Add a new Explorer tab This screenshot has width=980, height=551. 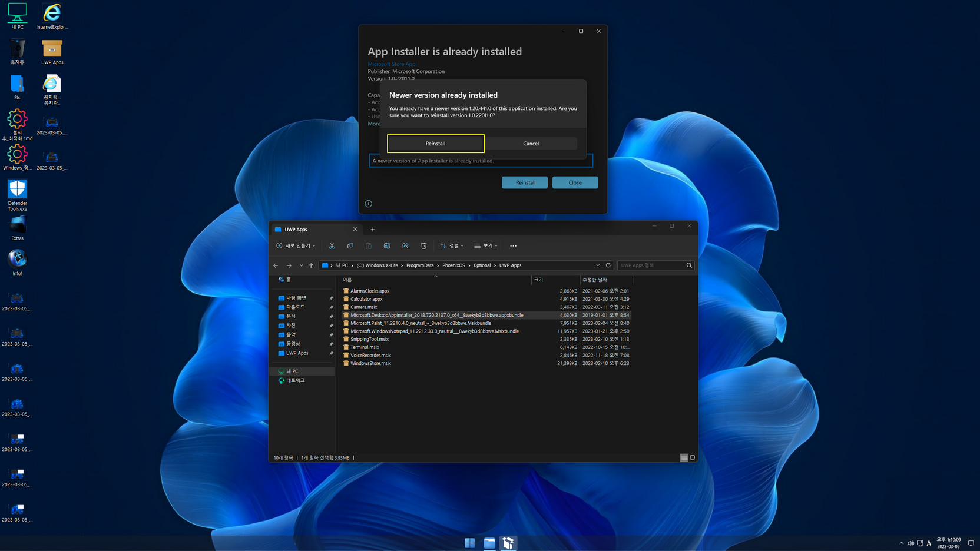coord(373,230)
